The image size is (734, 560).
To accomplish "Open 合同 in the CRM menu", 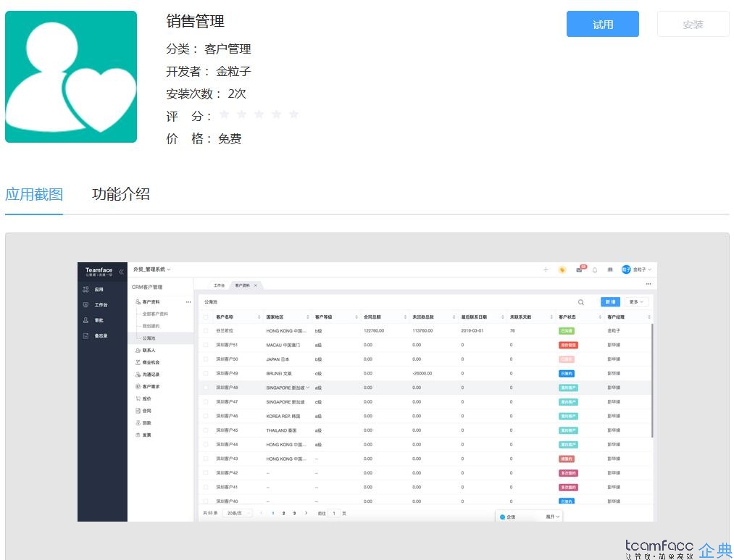I will 143,411.
